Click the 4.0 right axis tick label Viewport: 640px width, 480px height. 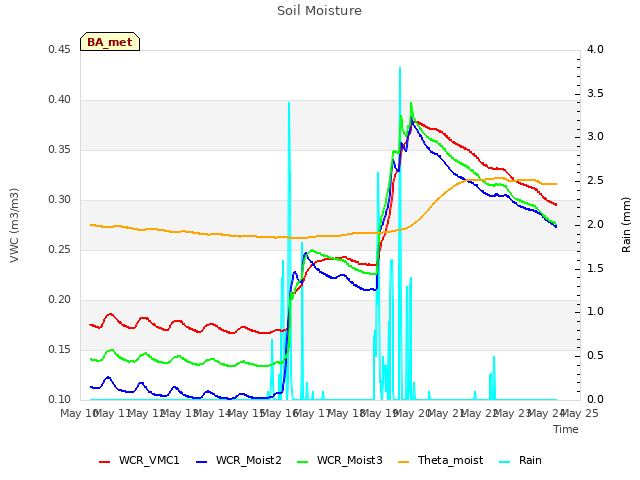(x=595, y=49)
